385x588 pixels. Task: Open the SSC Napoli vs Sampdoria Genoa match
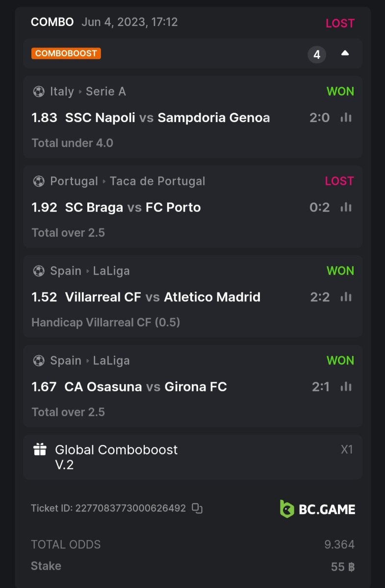point(167,118)
